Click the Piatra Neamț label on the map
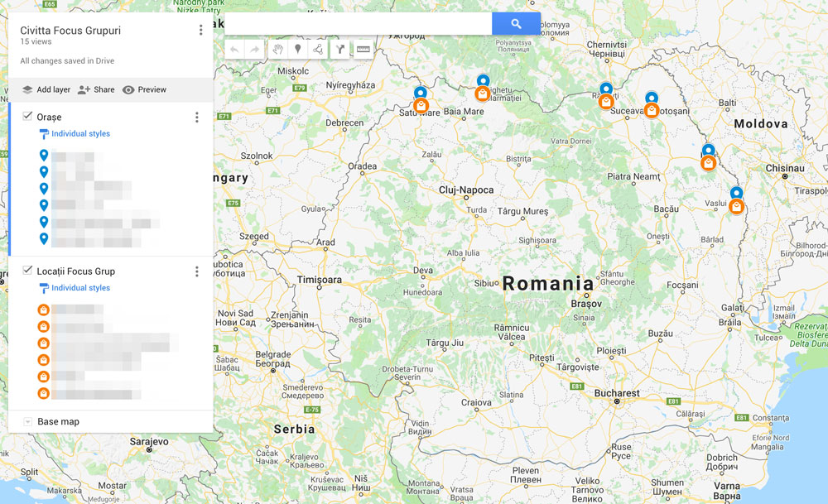This screenshot has height=504, width=828. point(633,177)
